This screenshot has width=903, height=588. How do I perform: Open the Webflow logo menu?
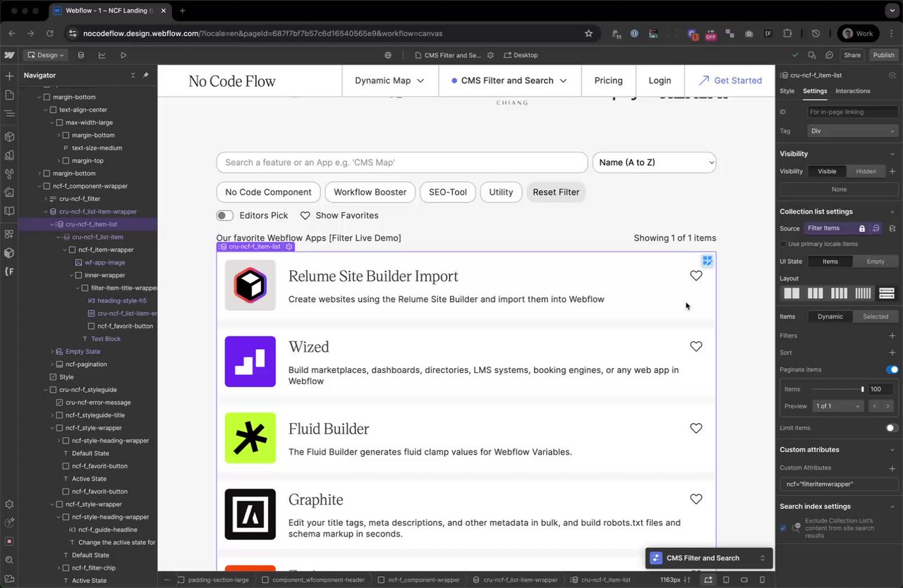click(9, 55)
